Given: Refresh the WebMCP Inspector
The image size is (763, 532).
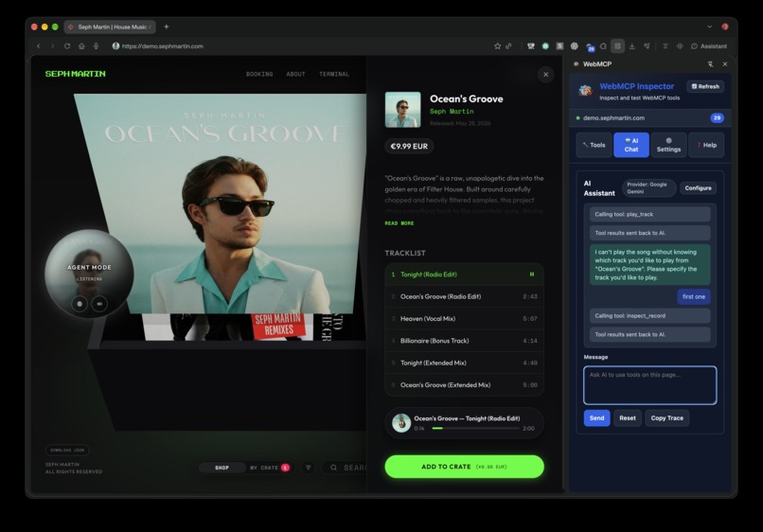Looking at the screenshot, I should tap(705, 87).
